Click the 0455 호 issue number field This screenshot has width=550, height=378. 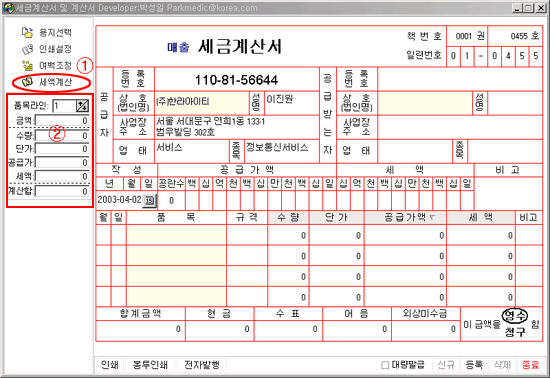click(x=515, y=36)
